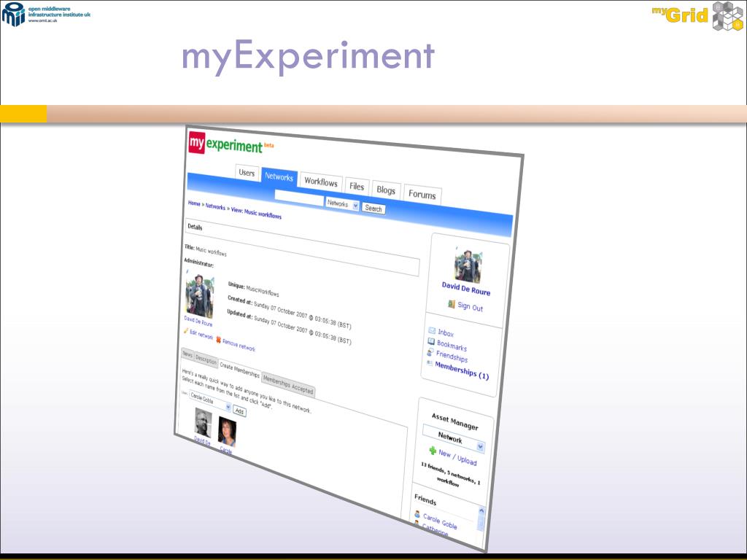Open the Bookmarks link
Image resolution: width=747 pixels, height=560 pixels.
(452, 346)
